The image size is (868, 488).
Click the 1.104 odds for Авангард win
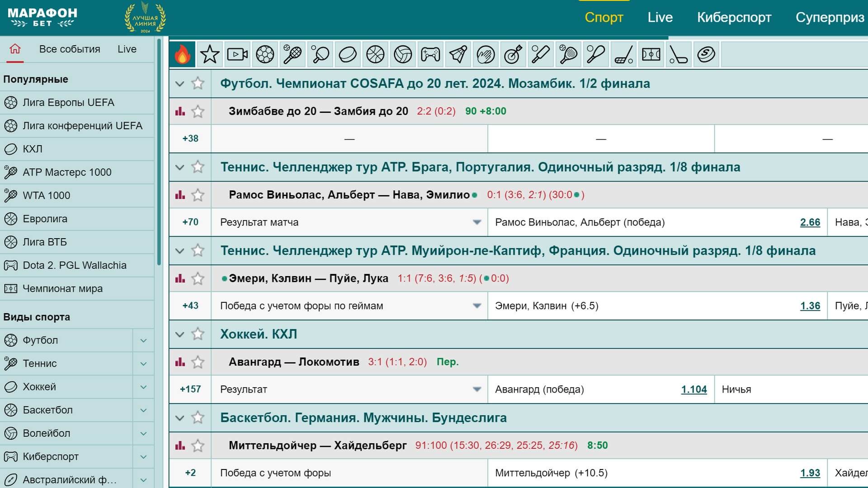(x=693, y=389)
